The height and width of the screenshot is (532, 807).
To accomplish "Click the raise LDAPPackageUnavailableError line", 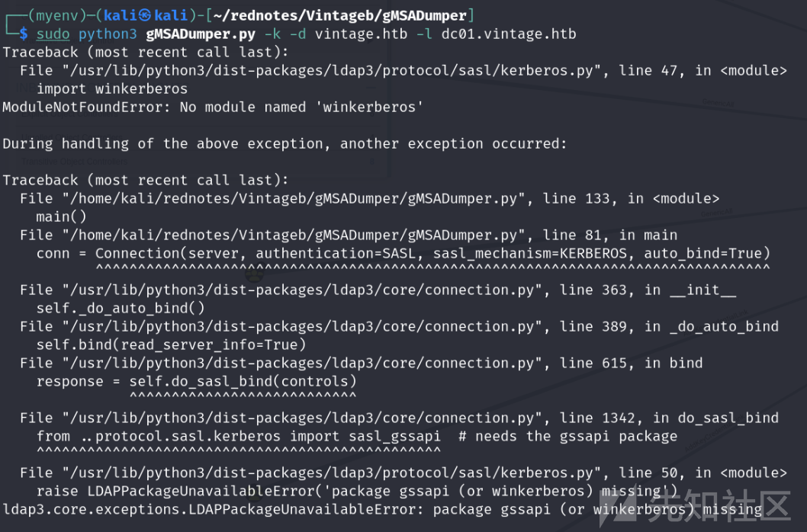I will tap(357, 491).
